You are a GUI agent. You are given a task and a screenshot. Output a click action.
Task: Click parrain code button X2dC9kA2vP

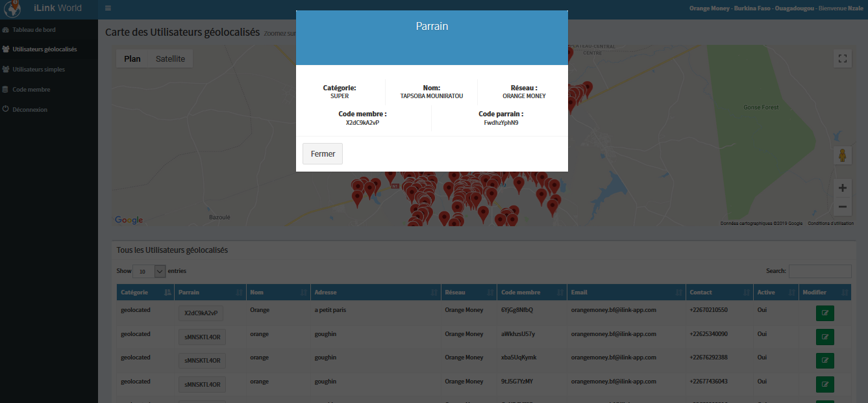point(201,313)
